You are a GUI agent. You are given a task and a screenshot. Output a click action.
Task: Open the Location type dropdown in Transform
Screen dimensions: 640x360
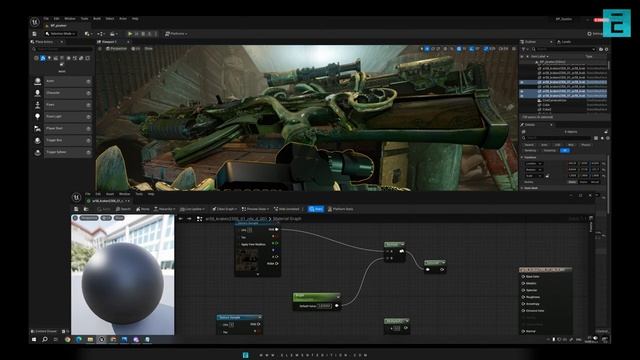pyautogui.click(x=534, y=164)
